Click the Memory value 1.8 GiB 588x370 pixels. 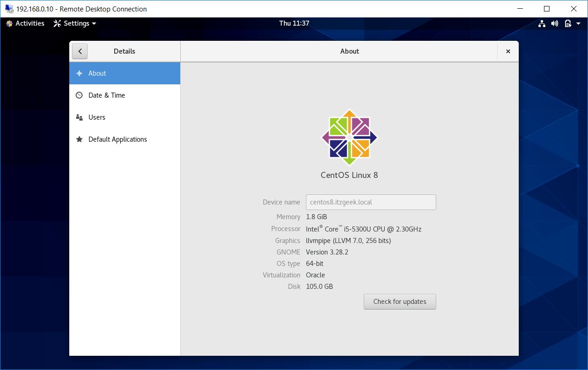316,217
